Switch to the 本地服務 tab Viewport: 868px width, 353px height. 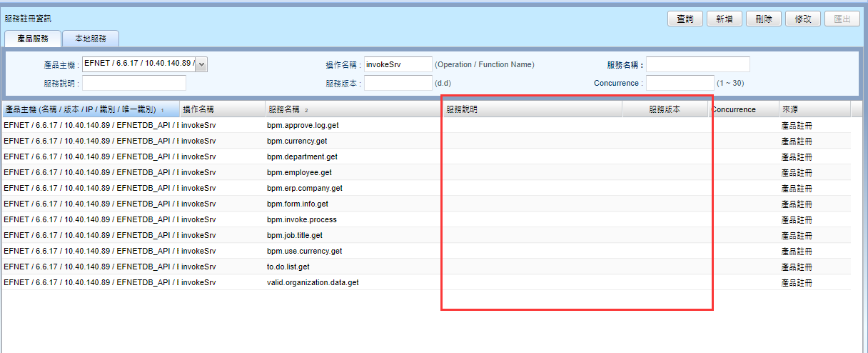point(90,39)
